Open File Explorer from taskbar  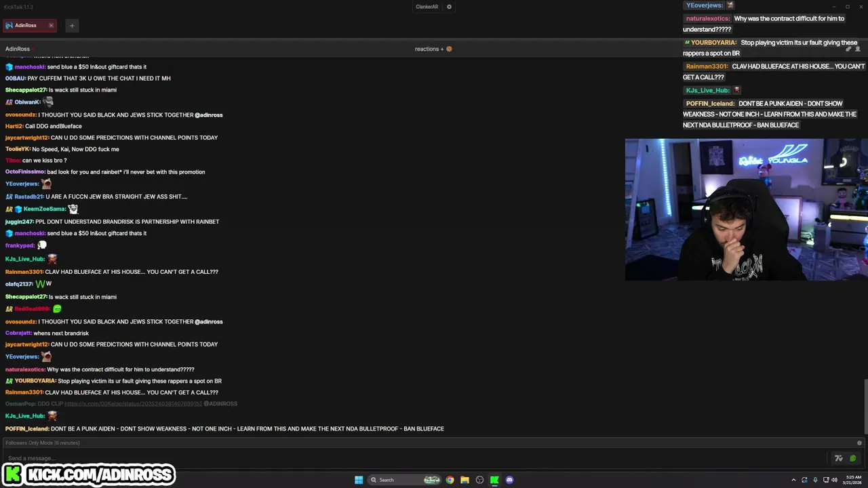[x=465, y=480]
